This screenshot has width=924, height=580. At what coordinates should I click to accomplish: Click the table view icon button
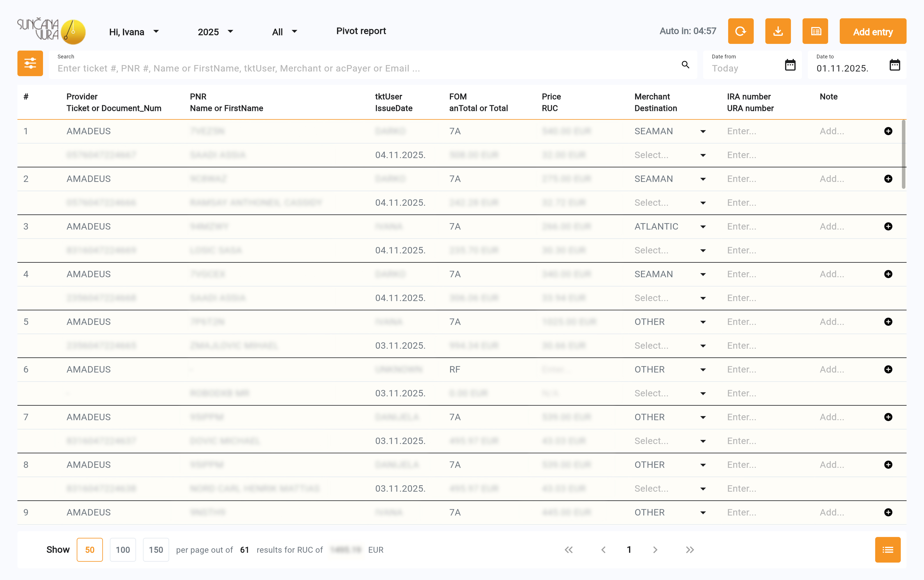[x=815, y=31]
